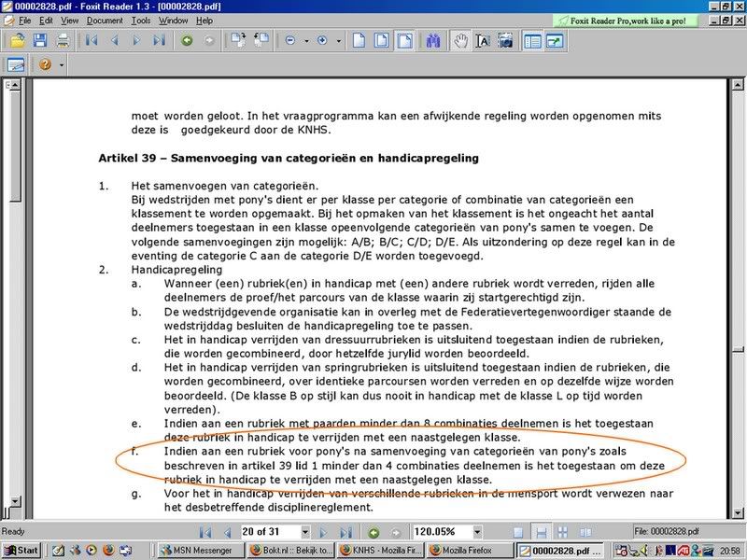
Task: Activate the Select Text tool
Action: coord(483,40)
